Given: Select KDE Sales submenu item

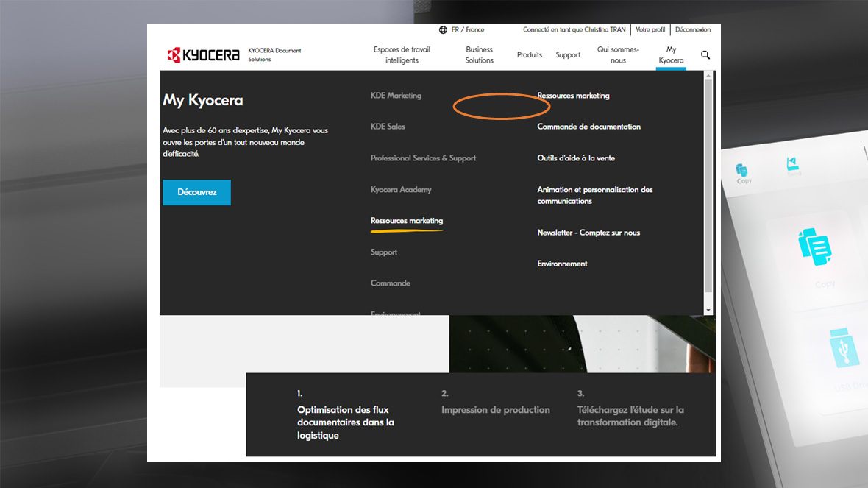Looking at the screenshot, I should tap(388, 127).
